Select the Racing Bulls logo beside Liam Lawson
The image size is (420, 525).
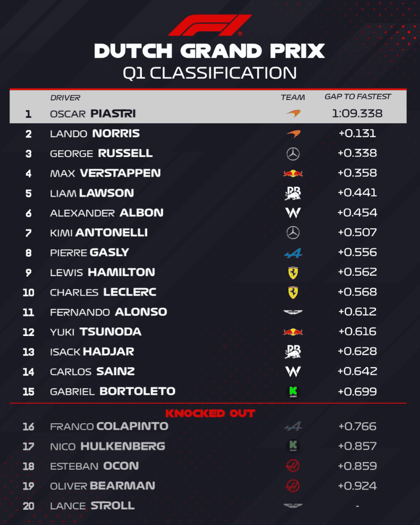(x=293, y=193)
